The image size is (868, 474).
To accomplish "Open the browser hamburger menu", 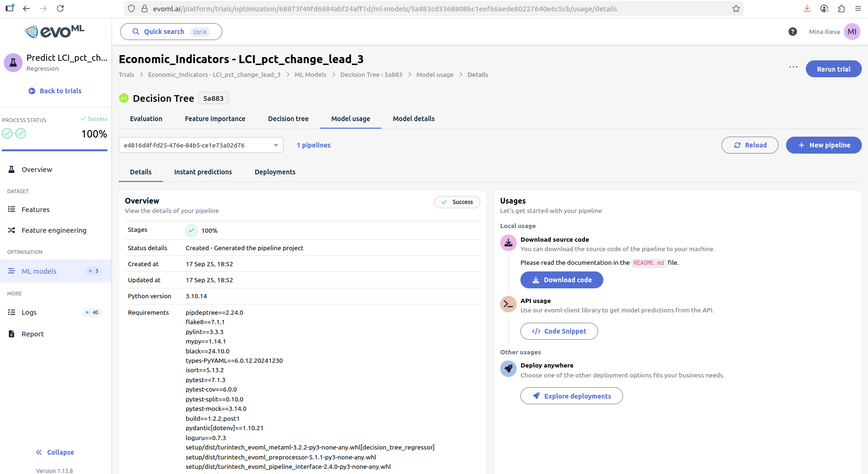I will [x=858, y=8].
